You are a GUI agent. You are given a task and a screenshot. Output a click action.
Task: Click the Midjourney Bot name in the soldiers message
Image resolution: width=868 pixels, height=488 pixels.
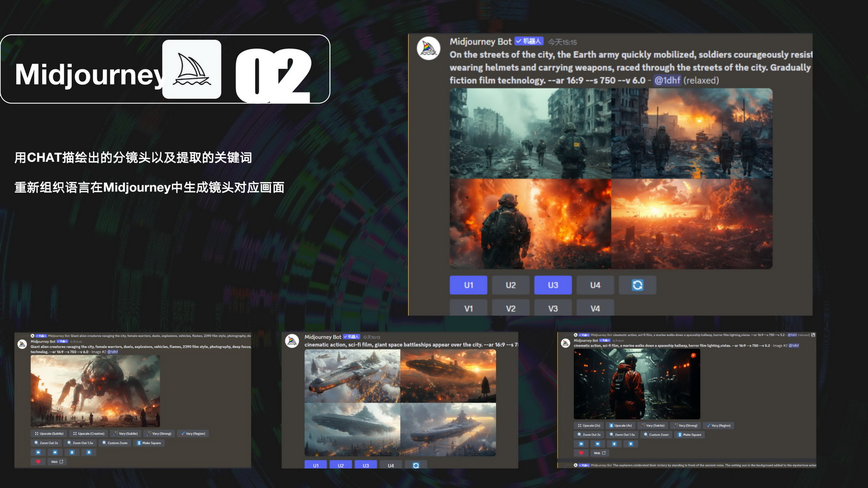point(480,42)
